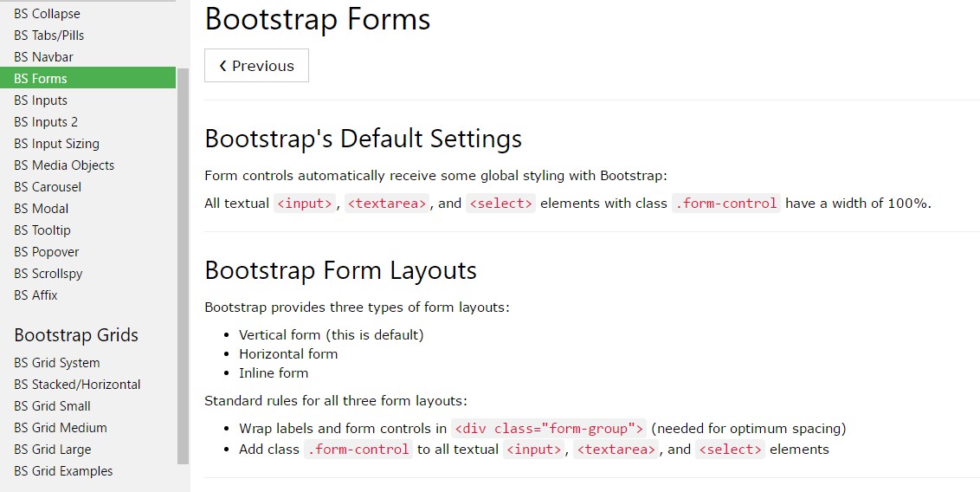Click the <textarea> code in standard rules bullet
The width and height of the screenshot is (980, 492).
[616, 449]
